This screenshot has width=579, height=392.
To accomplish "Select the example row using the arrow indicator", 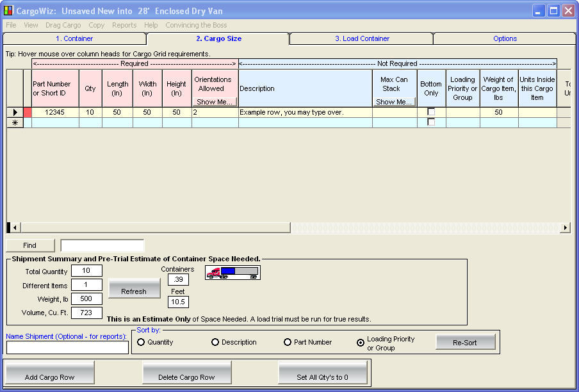I will click(x=14, y=113).
